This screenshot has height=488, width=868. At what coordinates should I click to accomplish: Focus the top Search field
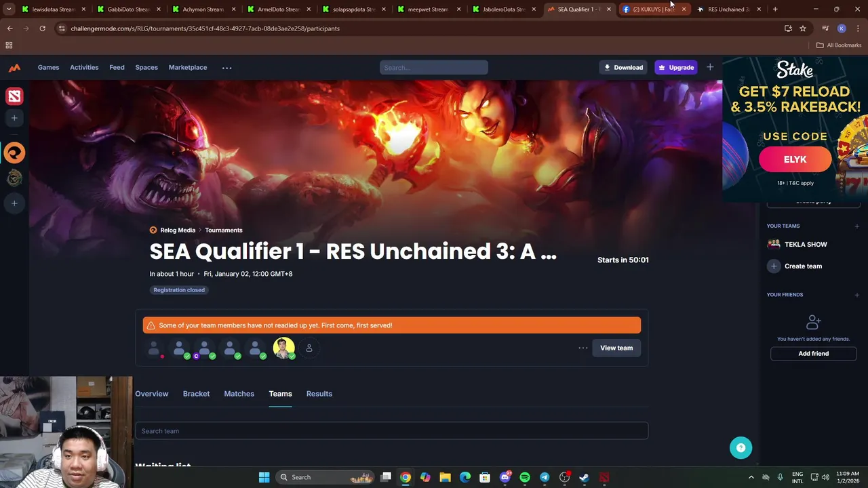tap(433, 67)
